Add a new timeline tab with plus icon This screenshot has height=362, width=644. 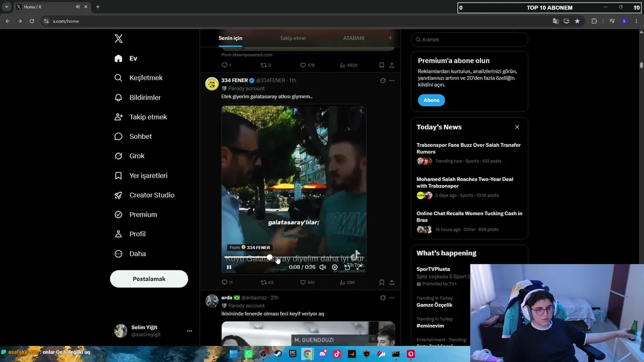pos(390,38)
